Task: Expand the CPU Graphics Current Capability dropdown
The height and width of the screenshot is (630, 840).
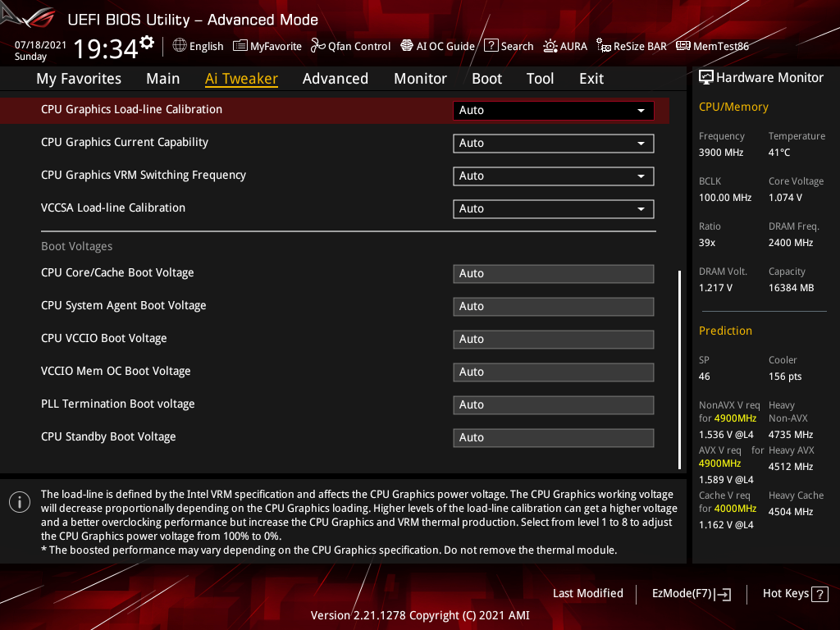Action: (553, 143)
